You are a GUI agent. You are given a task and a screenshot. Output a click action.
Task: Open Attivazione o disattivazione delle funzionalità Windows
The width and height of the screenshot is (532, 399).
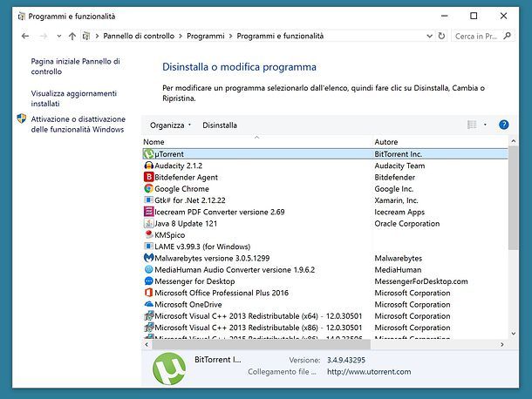pyautogui.click(x=78, y=124)
